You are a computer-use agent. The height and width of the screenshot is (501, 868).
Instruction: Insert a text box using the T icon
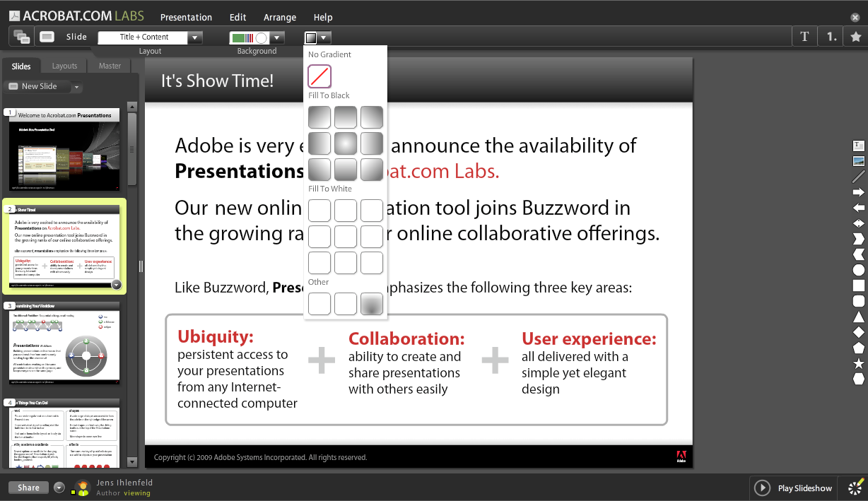(x=804, y=36)
